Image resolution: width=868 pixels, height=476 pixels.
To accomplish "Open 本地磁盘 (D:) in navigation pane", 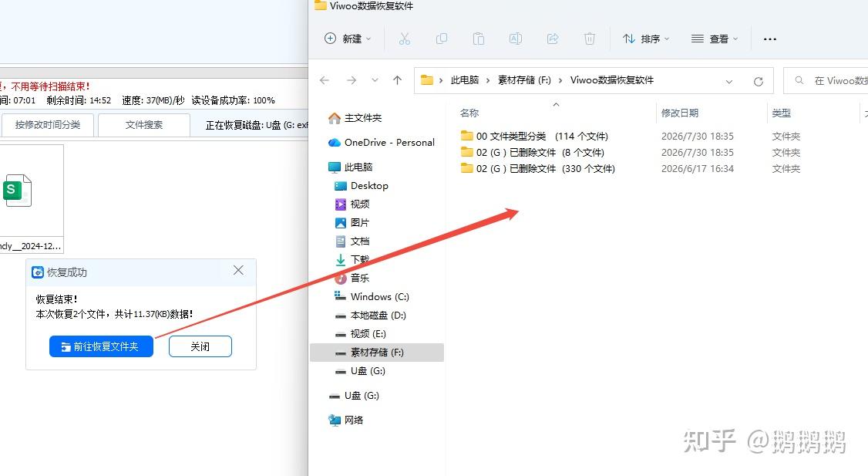I will [x=378, y=316].
